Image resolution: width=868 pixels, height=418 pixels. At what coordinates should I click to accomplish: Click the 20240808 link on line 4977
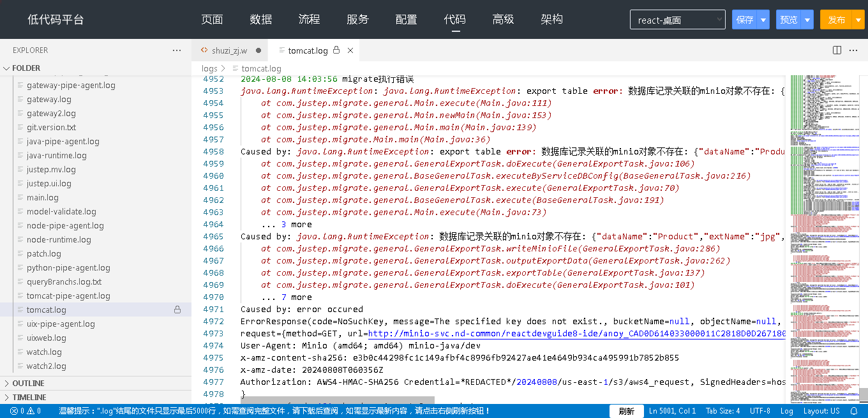537,382
